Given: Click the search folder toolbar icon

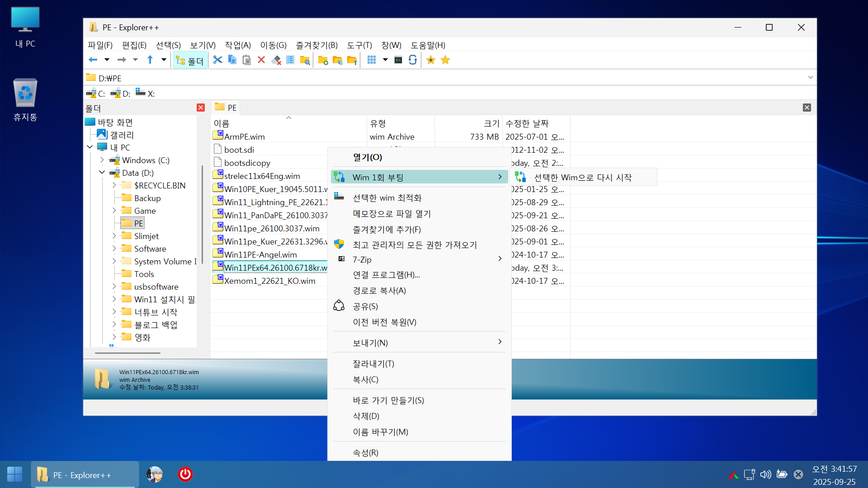Looking at the screenshot, I should point(305,60).
